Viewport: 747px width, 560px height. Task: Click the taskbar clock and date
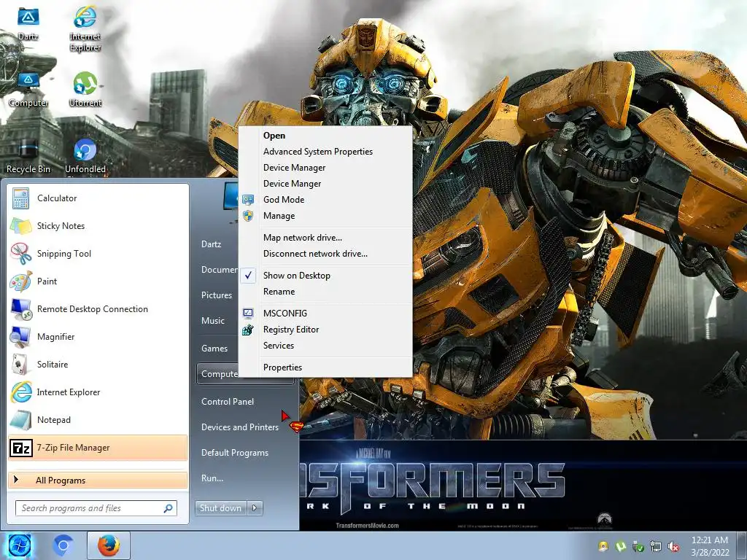point(710,546)
